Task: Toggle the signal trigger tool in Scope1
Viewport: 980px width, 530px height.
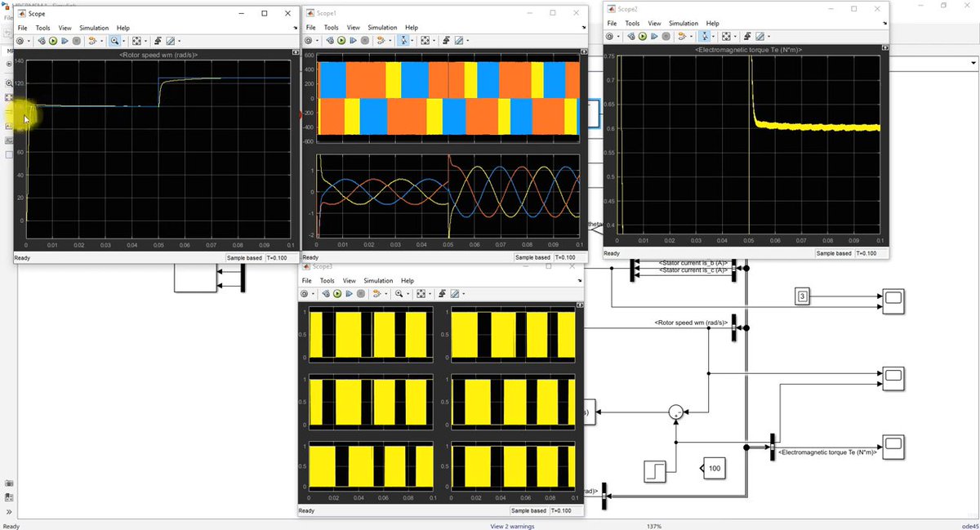Action: (x=381, y=41)
